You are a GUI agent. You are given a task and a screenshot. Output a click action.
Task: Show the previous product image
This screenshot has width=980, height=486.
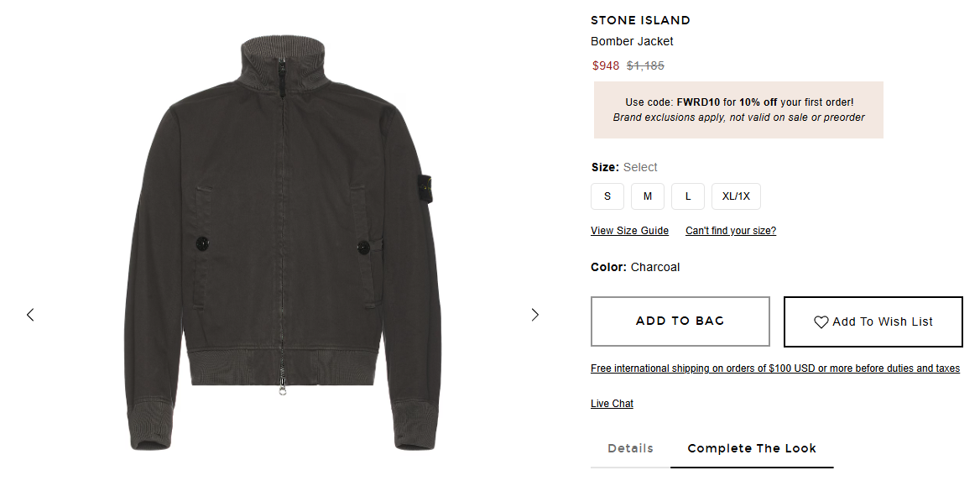[x=30, y=315]
